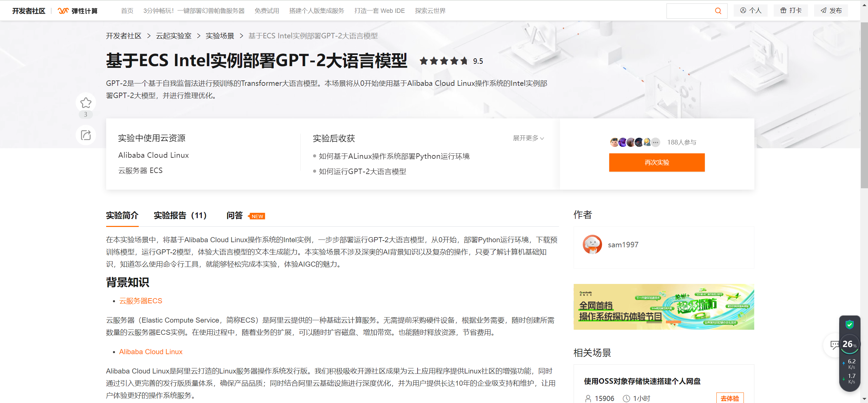
Task: Click the share icon below favorites
Action: coord(86,135)
